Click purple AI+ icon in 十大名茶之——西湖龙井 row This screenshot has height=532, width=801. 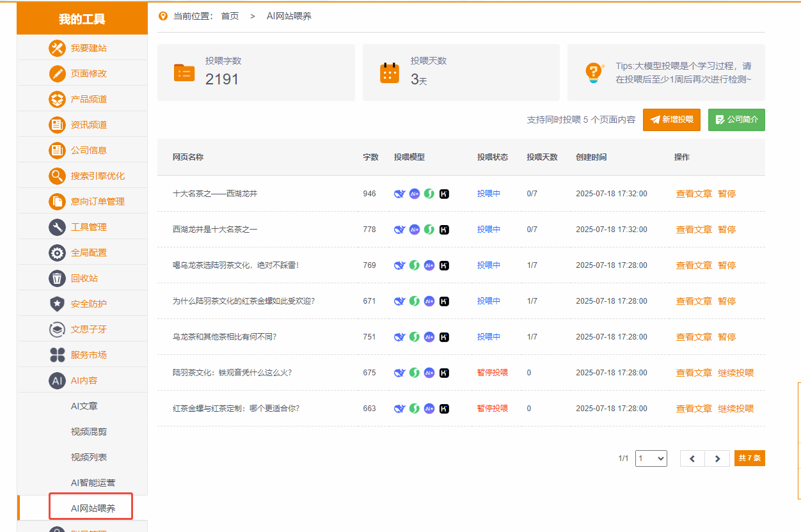415,194
